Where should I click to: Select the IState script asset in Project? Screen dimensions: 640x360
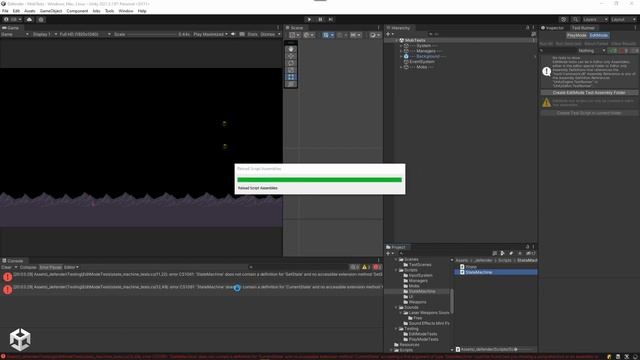click(471, 267)
